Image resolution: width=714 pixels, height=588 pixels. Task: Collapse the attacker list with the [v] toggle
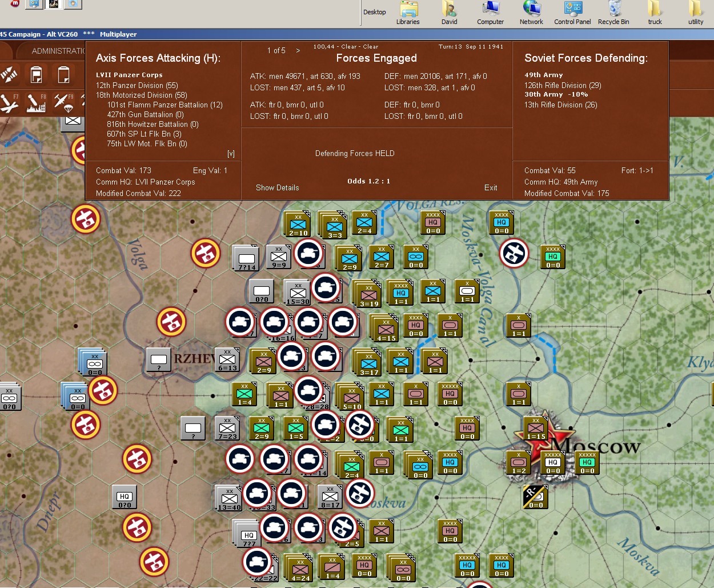(x=231, y=154)
